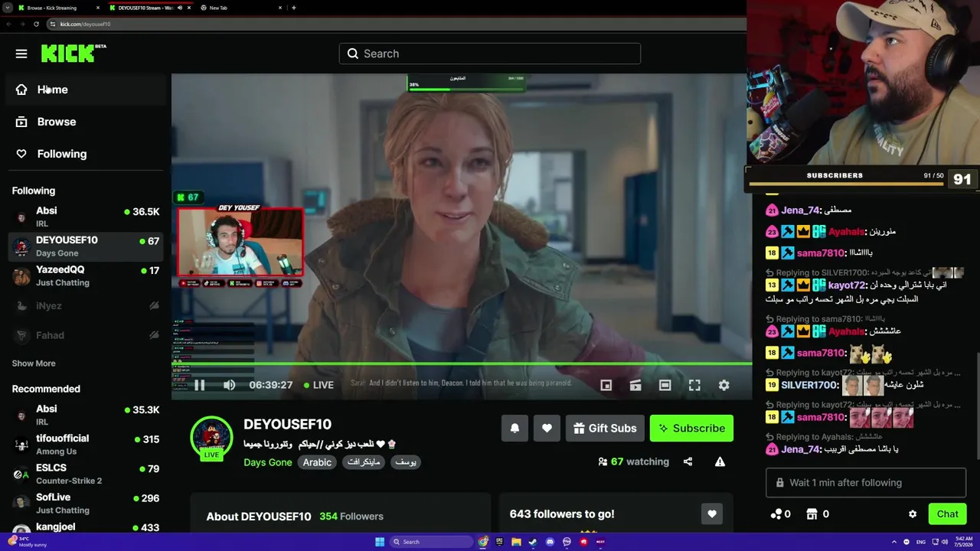Viewport: 980px width, 551px height.
Task: Open YazeedQQ channel in sidebar
Action: coord(85,275)
